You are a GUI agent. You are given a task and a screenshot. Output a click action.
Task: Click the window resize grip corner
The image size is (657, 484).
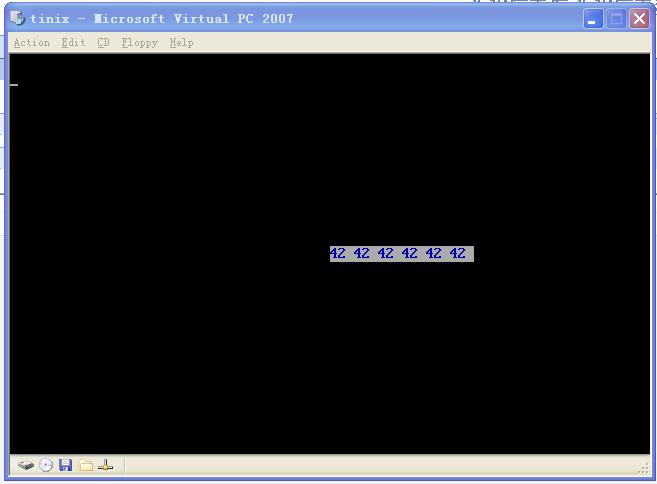[644, 469]
